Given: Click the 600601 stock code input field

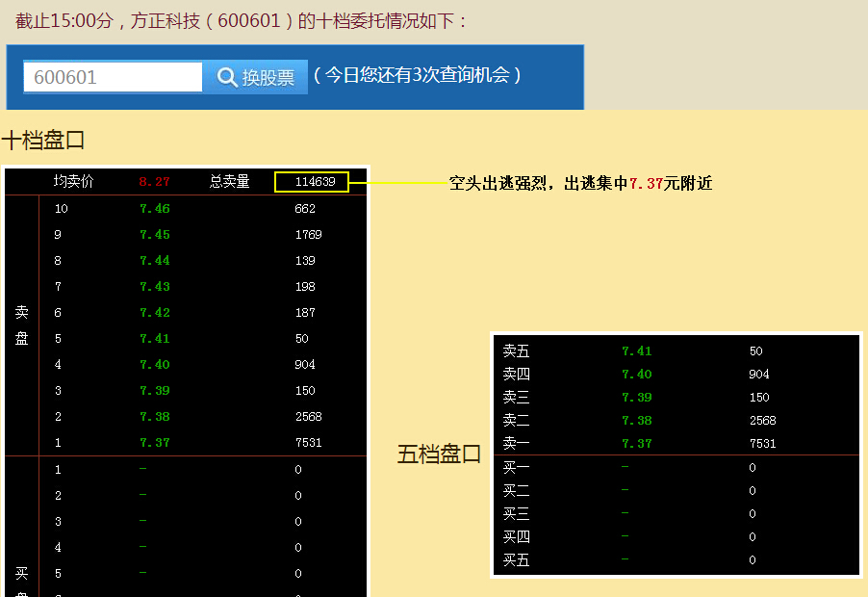Looking at the screenshot, I should (111, 77).
